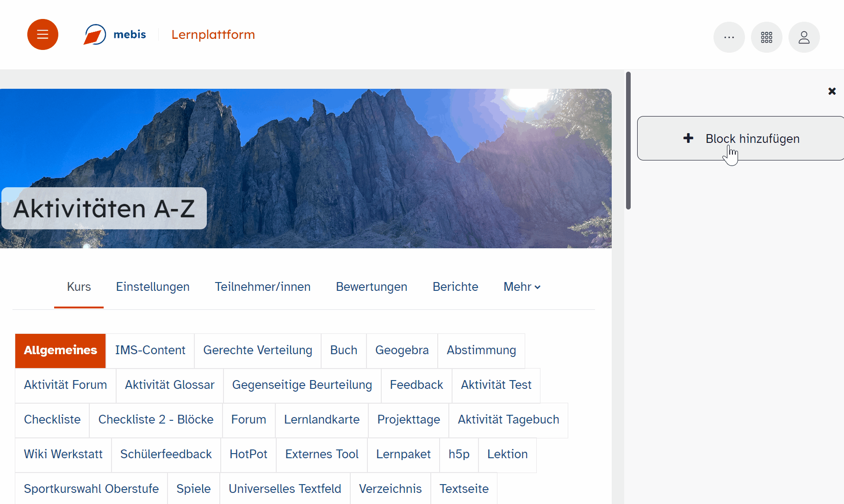This screenshot has width=844, height=504.
Task: Open the apps grid launcher icon
Action: pos(766,37)
